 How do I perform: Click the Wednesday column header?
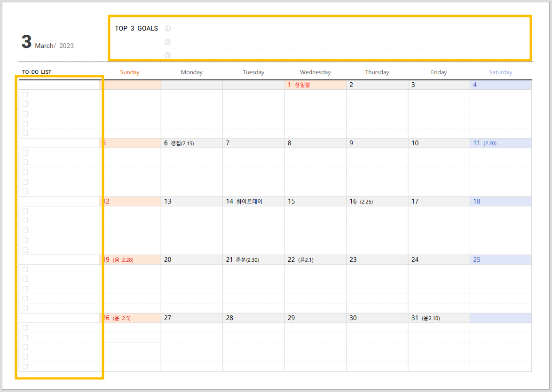[315, 72]
